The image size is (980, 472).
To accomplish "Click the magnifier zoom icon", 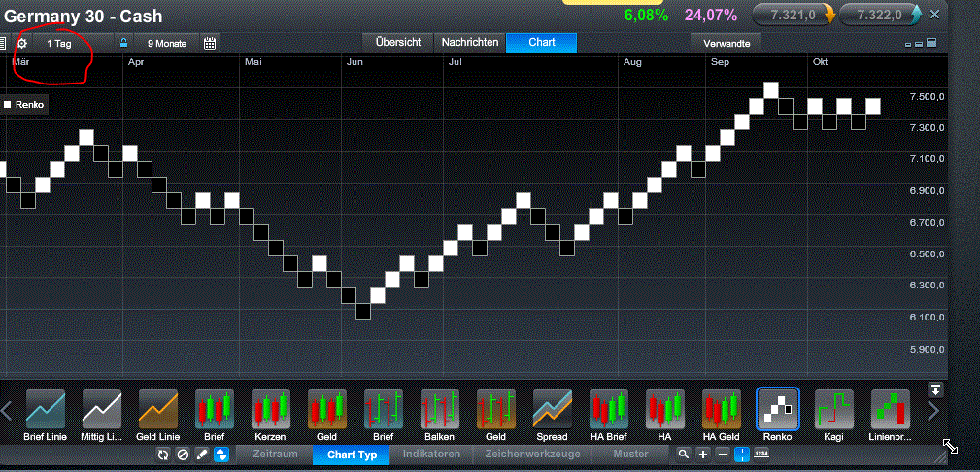I will pyautogui.click(x=684, y=455).
